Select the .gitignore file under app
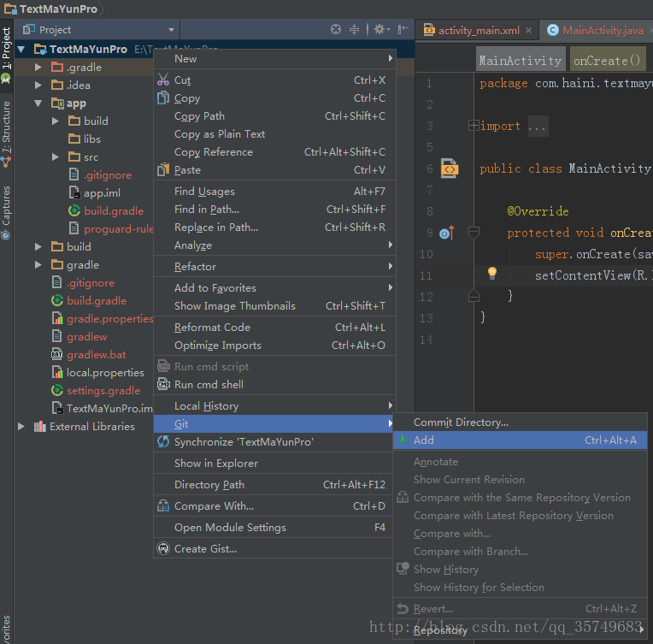653x644 pixels. 108,174
